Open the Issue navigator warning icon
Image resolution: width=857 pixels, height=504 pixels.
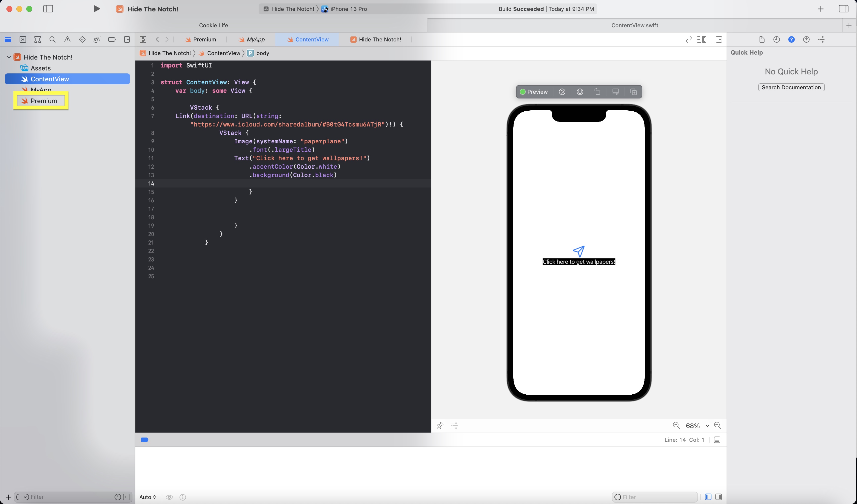click(x=67, y=39)
